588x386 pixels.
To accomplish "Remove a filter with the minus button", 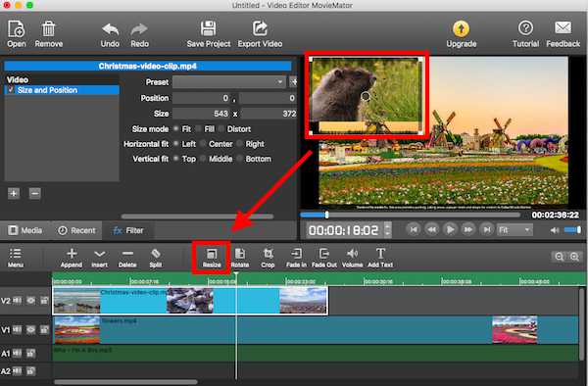I will 34,193.
